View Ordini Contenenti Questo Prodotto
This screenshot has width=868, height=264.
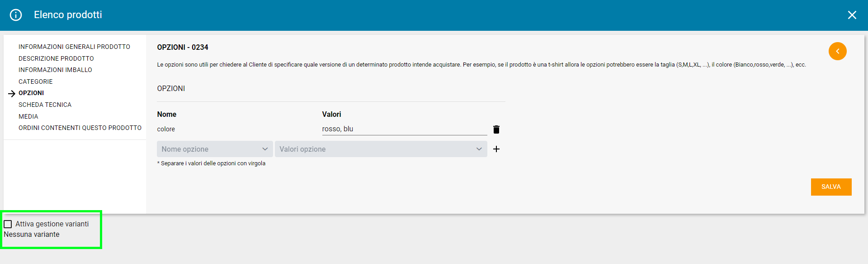(80, 128)
